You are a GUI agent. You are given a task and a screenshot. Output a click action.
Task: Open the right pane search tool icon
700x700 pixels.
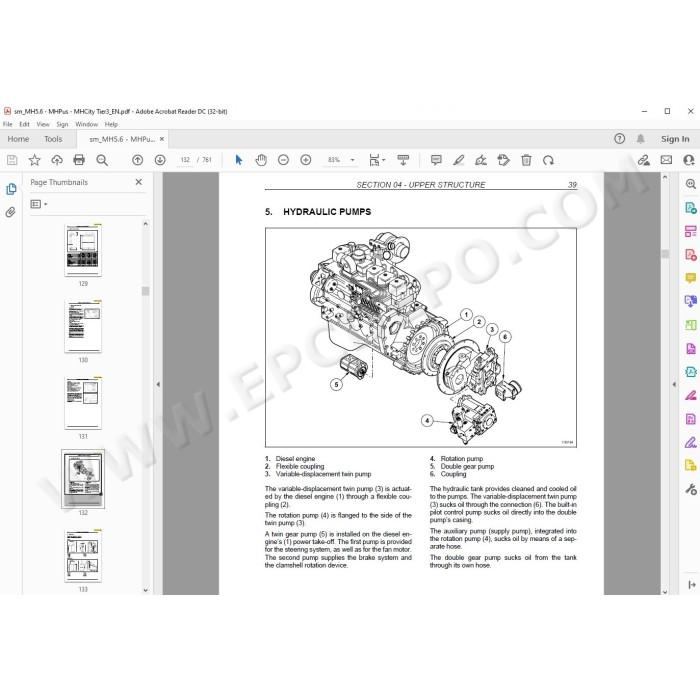pos(691,184)
